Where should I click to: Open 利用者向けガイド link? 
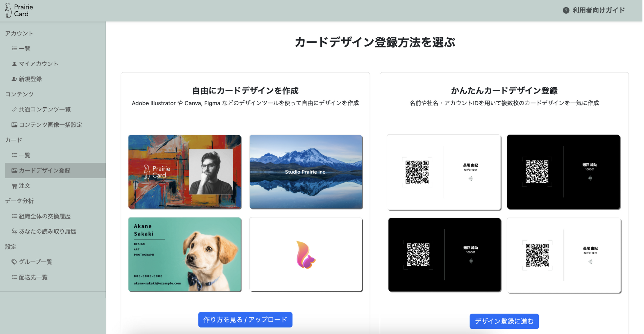tap(598, 10)
